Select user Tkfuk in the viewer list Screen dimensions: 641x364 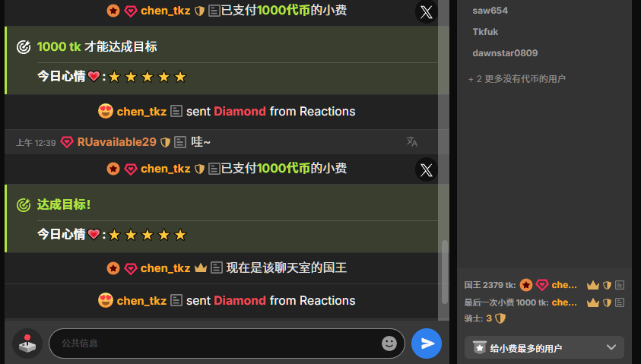(485, 32)
